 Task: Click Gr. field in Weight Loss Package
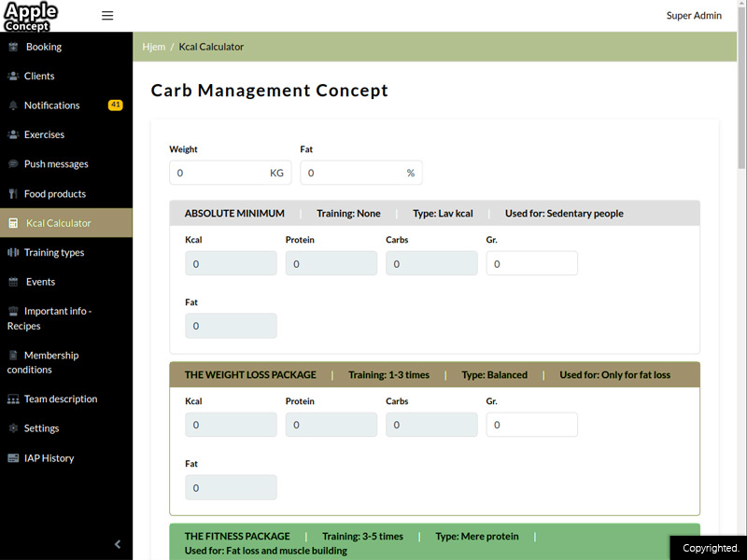pyautogui.click(x=531, y=425)
